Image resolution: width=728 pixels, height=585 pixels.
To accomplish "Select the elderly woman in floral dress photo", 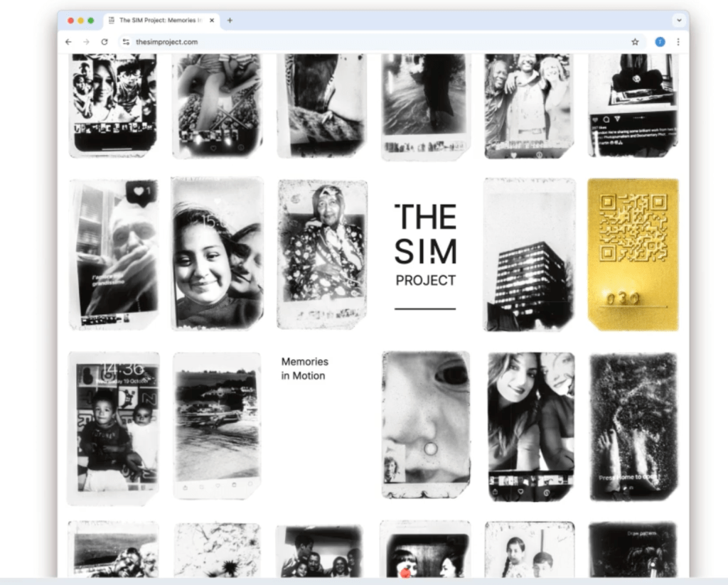I will 321,254.
